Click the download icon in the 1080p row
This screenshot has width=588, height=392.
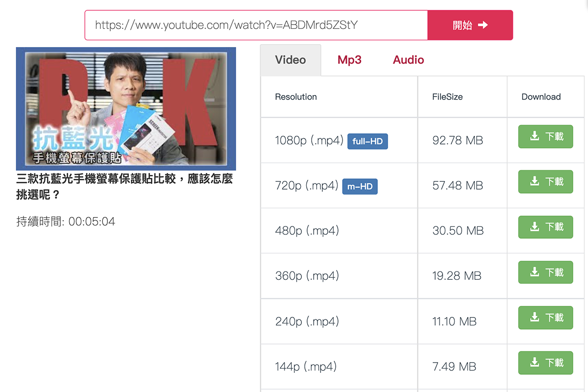point(535,136)
